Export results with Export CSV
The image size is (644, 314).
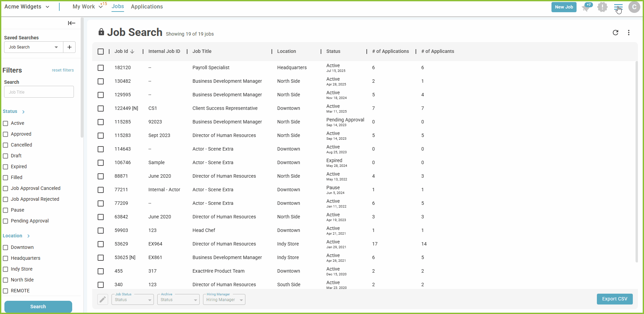(x=615, y=299)
